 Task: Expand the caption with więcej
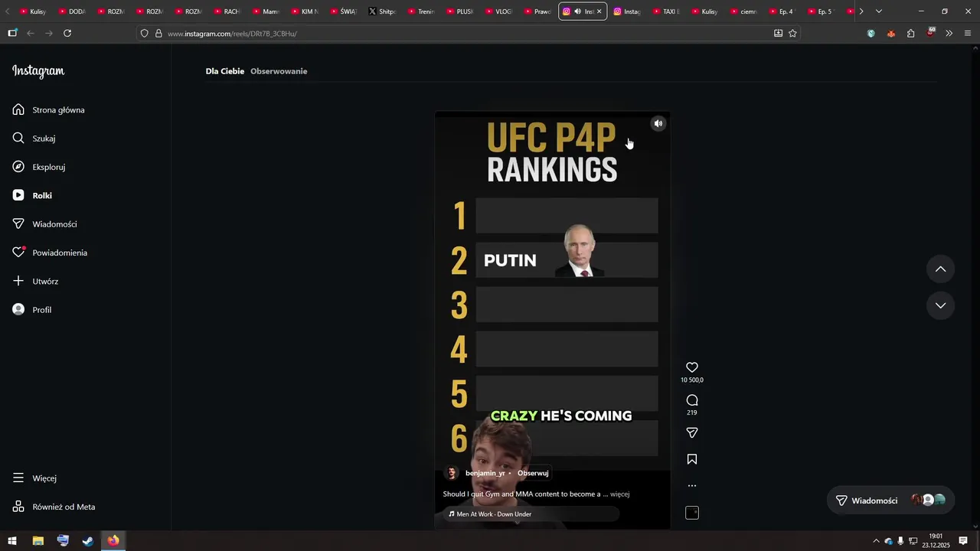[620, 494]
